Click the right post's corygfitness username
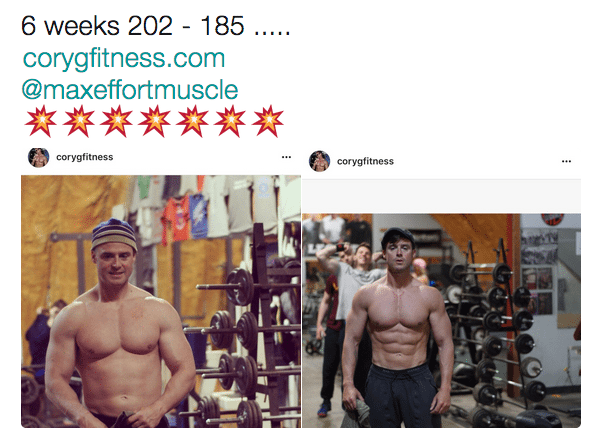Screen dimensions: 596x438 pyautogui.click(x=365, y=162)
